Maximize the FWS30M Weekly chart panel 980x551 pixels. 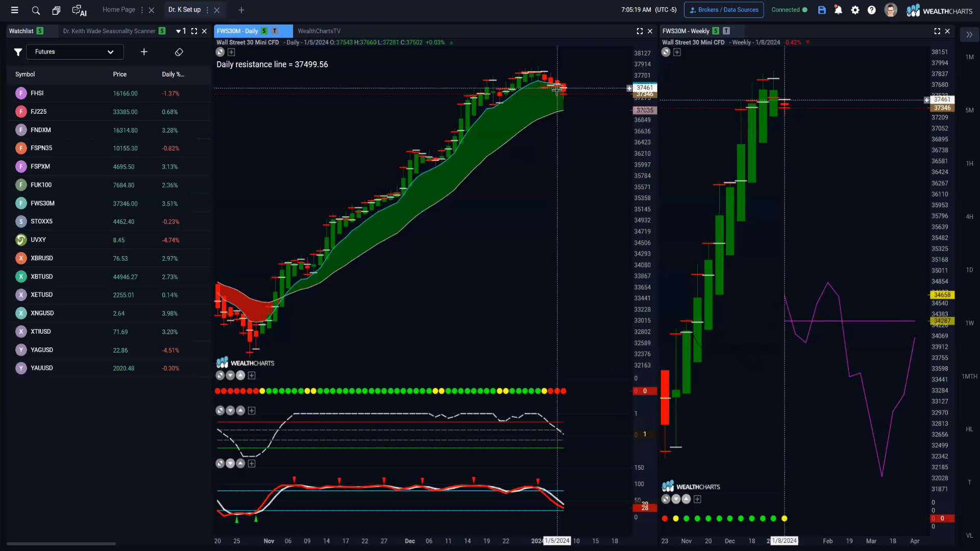tap(937, 31)
